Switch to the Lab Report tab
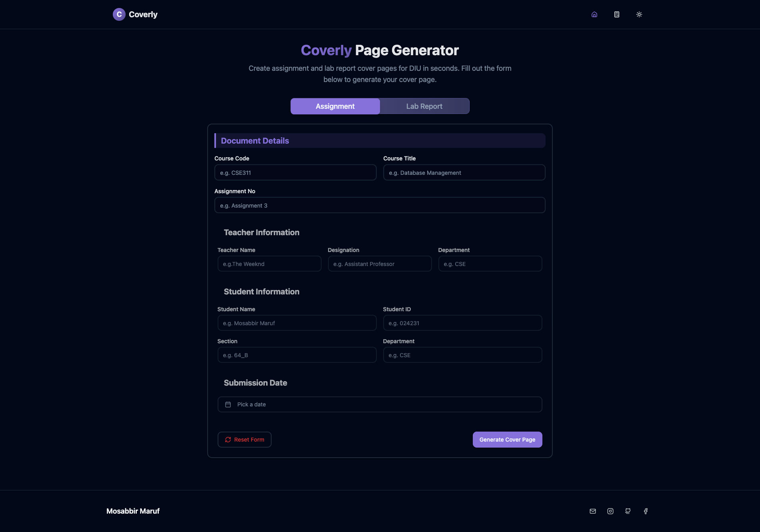The height and width of the screenshot is (532, 760). [x=424, y=106]
